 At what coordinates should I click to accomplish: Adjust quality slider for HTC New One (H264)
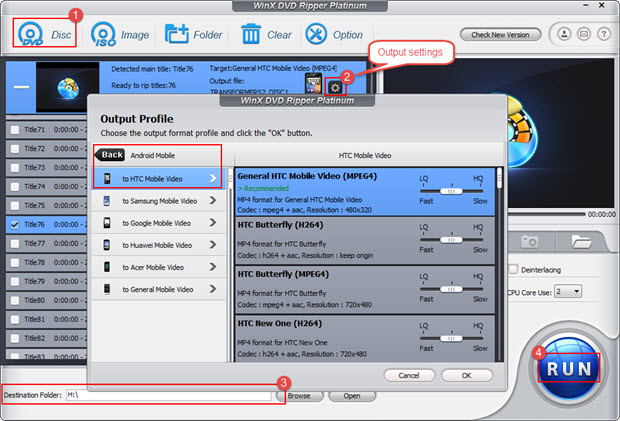(x=451, y=338)
